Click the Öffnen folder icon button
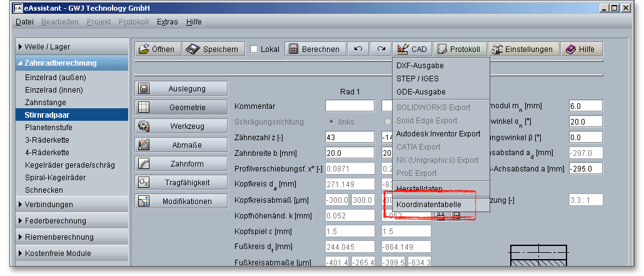 point(157,49)
